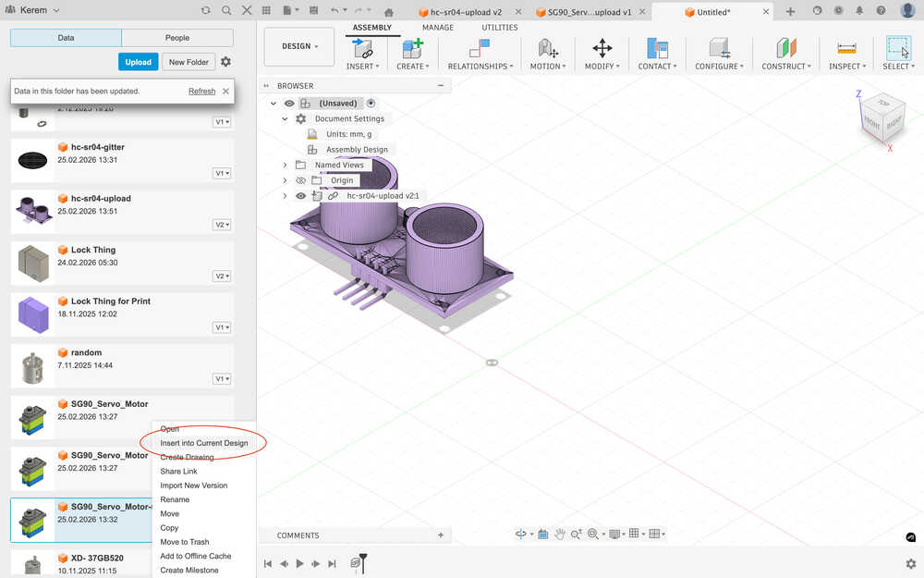Open the job status clock icon

click(x=838, y=10)
